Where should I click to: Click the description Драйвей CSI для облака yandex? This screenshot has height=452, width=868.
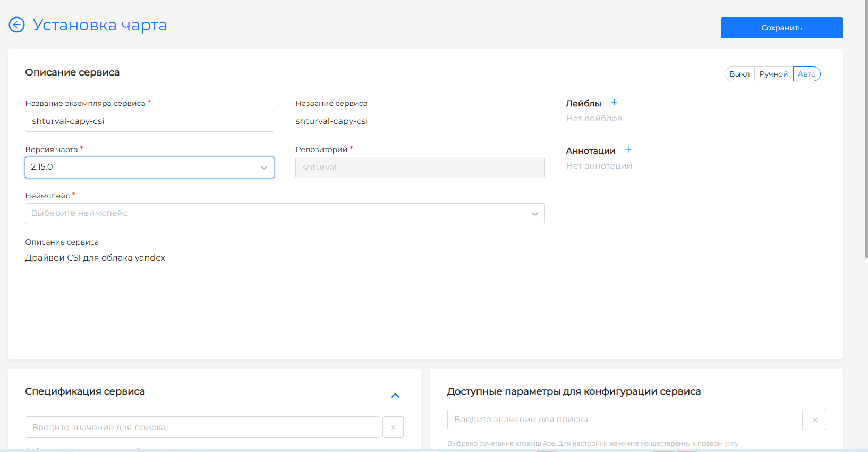click(95, 258)
